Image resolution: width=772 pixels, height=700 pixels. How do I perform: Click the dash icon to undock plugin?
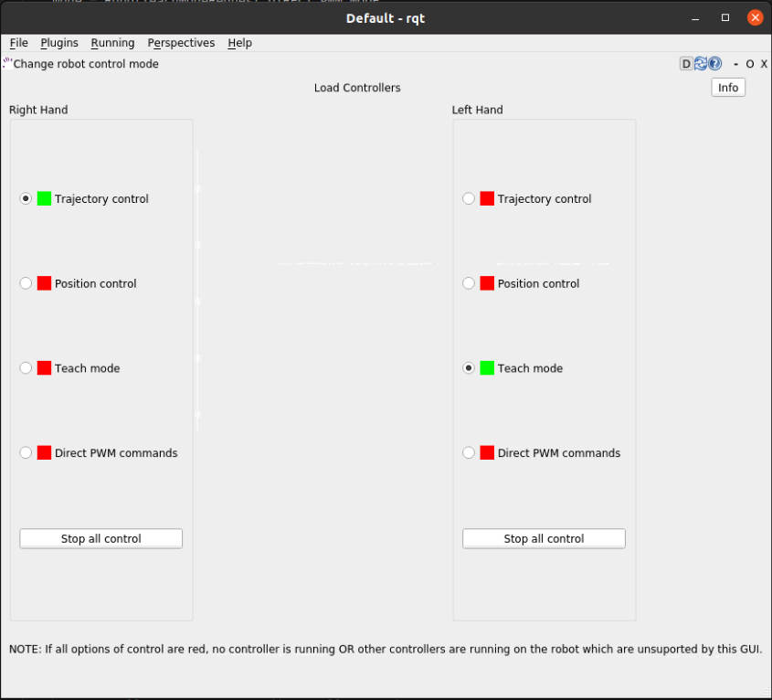coord(735,64)
